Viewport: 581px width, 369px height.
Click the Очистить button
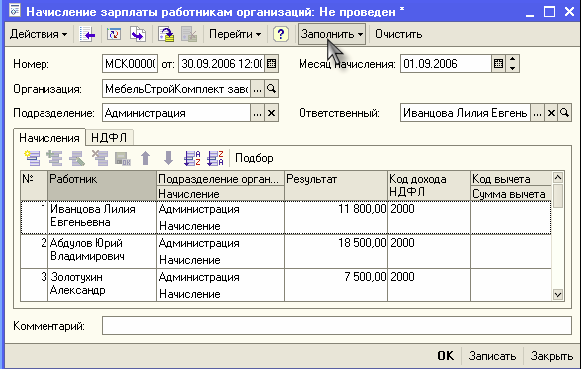399,34
